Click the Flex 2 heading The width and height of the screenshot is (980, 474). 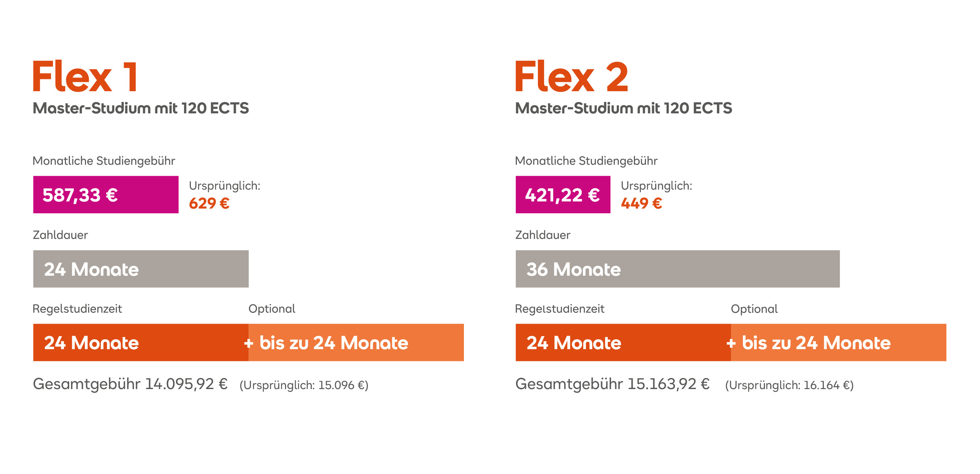571,77
